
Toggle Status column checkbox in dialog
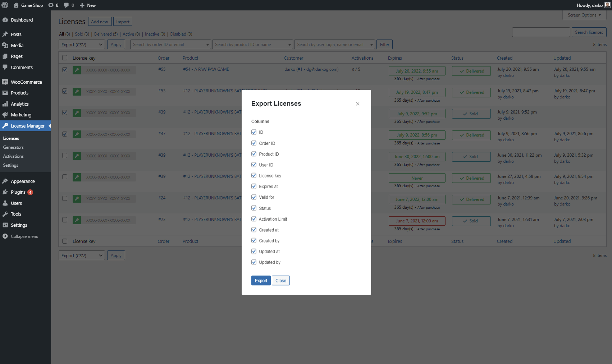click(254, 208)
